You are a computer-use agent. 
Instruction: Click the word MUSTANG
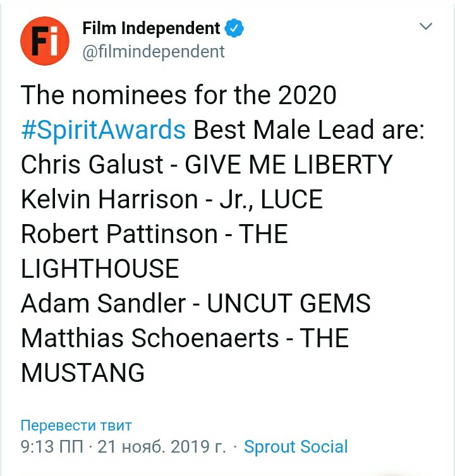[x=83, y=372]
